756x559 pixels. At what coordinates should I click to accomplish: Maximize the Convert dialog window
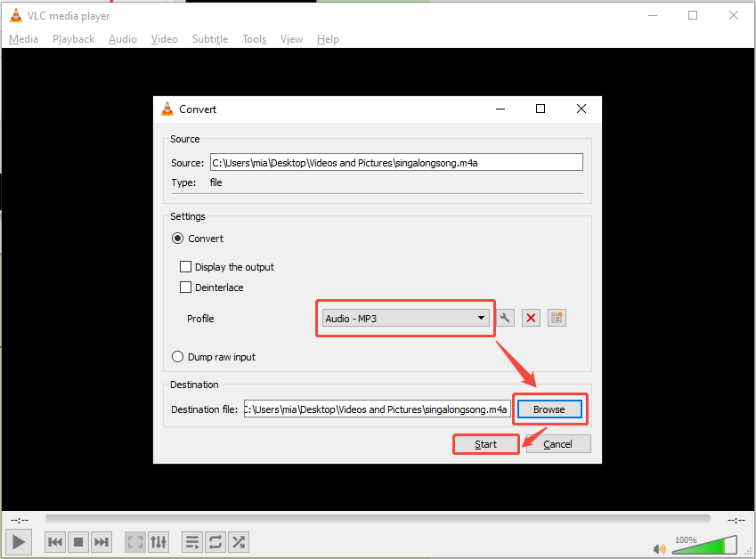(541, 109)
